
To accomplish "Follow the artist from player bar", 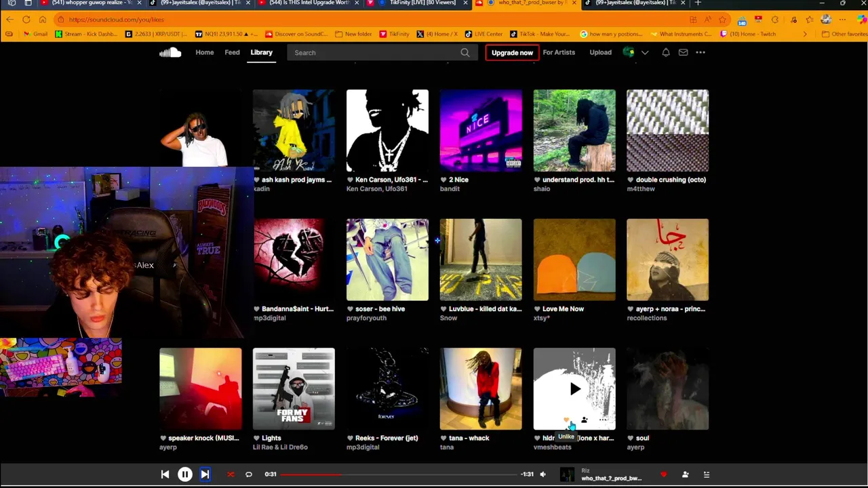I will click(x=685, y=474).
